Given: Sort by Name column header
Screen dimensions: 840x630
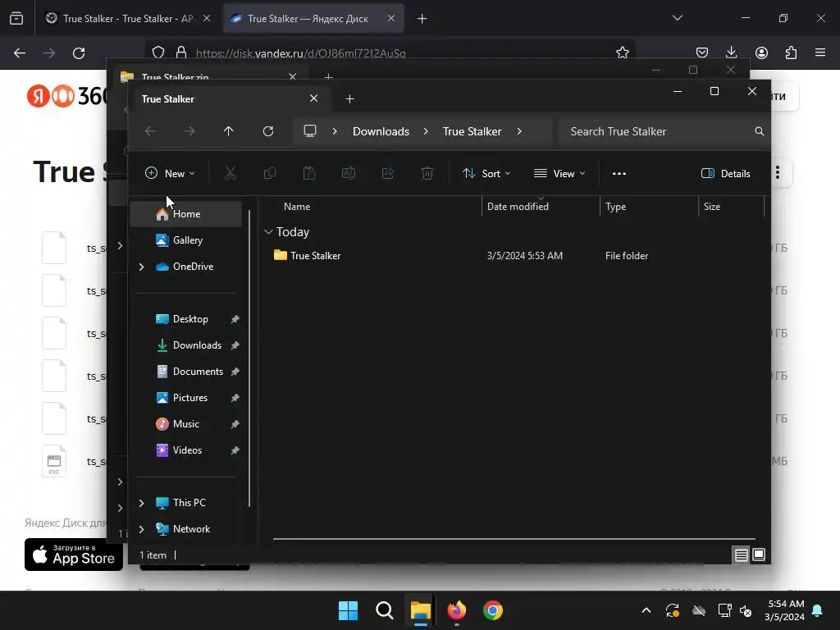Looking at the screenshot, I should (297, 206).
